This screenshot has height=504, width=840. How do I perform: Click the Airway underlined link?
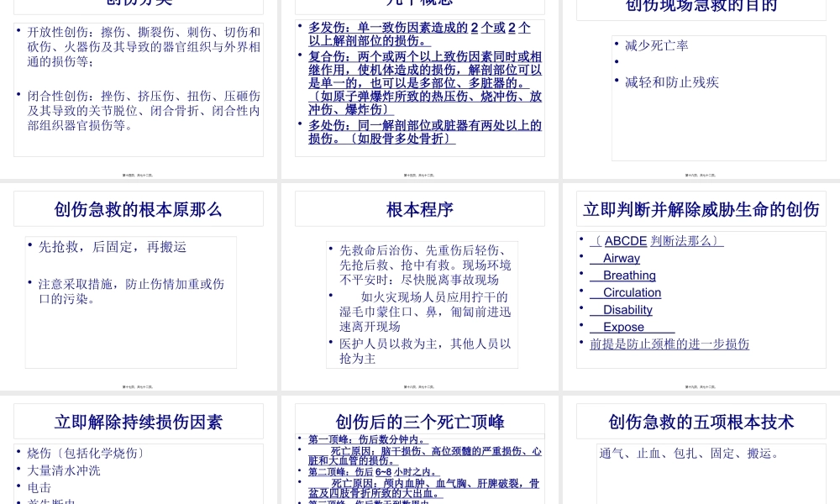coord(621,258)
